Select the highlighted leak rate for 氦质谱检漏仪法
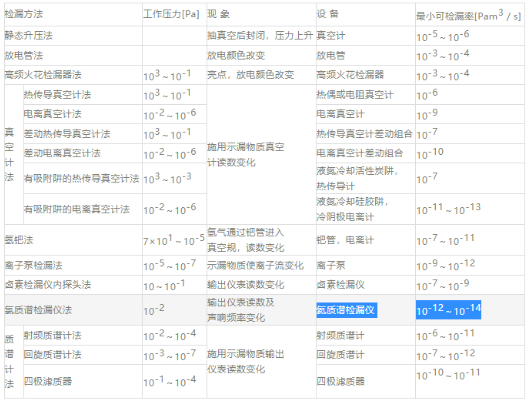 (448, 310)
